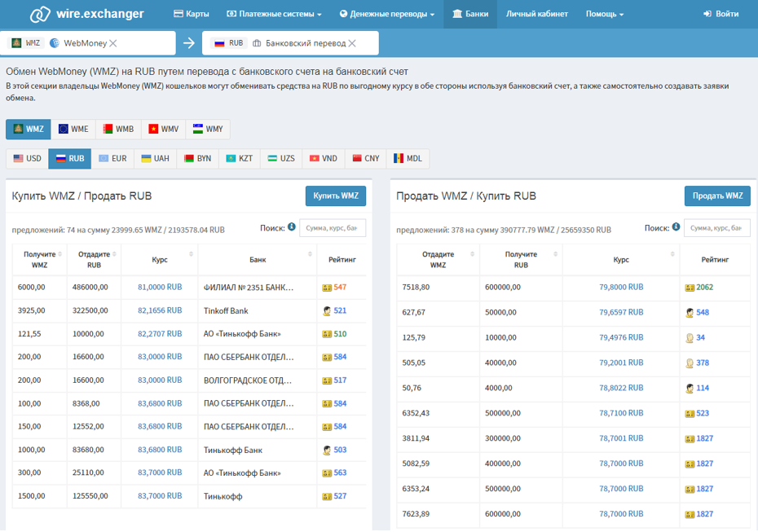Open rating 548 user in sell table

click(697, 313)
